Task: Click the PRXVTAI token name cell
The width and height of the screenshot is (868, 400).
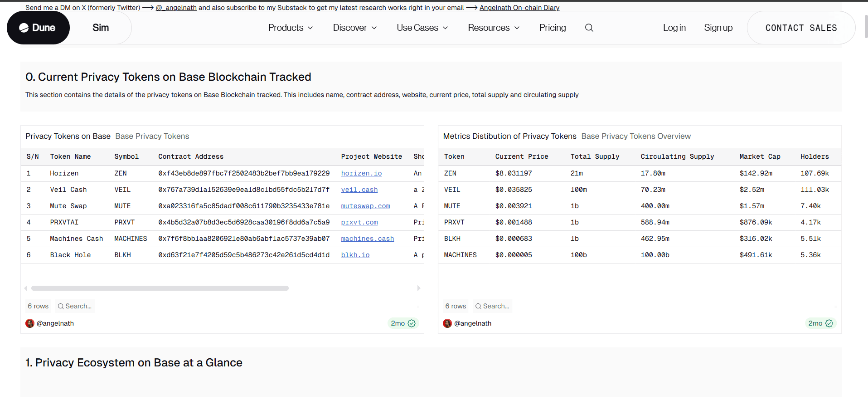Action: [64, 222]
